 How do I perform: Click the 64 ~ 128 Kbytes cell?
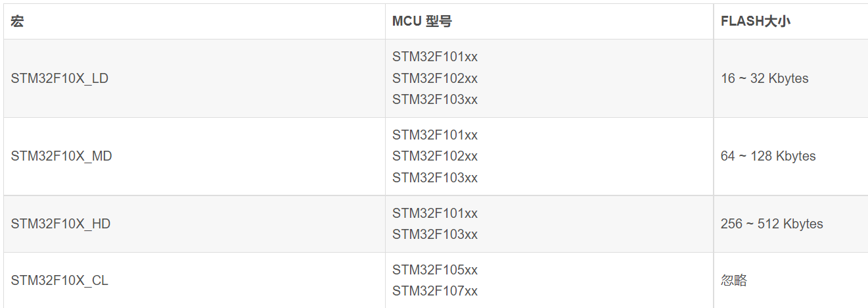pos(790,157)
